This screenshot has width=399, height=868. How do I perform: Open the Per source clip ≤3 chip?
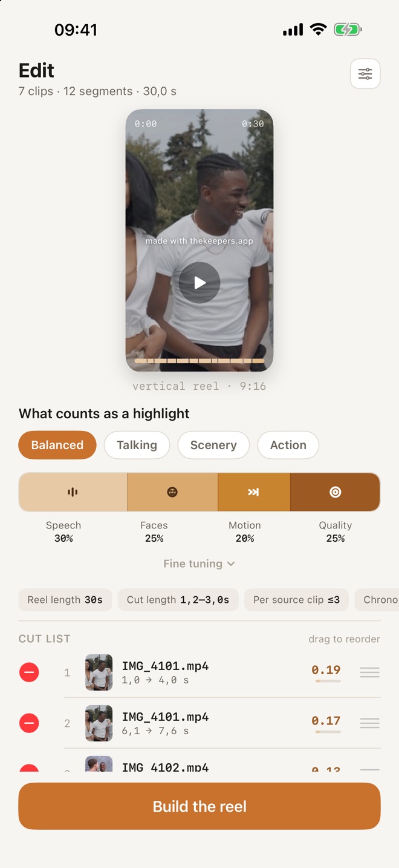click(296, 600)
